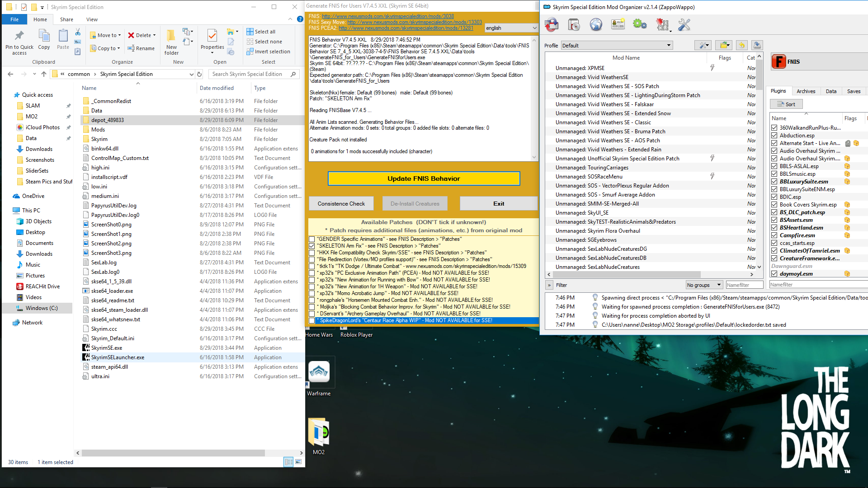
Task: Click the create backup icon
Action: pos(757,45)
